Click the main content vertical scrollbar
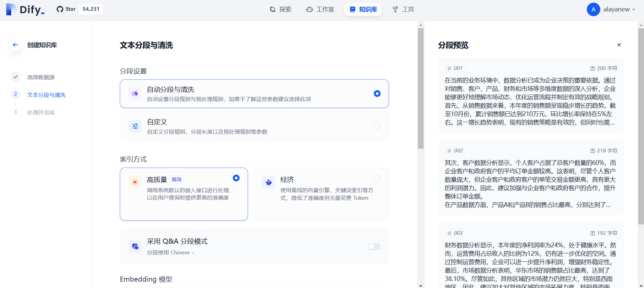Screen dimensions: 644x288 pyautogui.click(x=421, y=88)
